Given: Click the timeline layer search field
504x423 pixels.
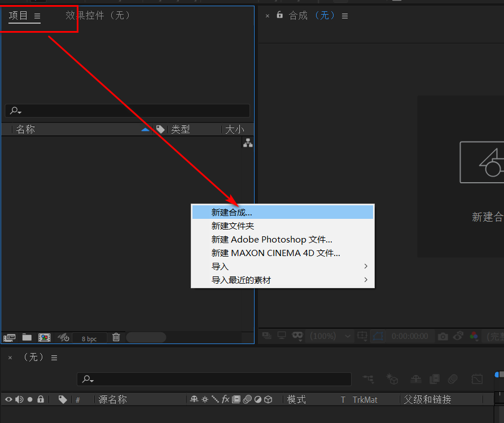Looking at the screenshot, I should [x=214, y=379].
